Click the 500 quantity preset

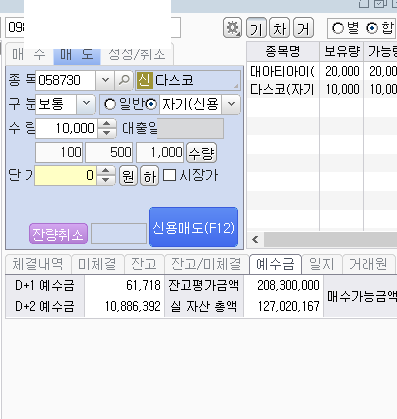109,153
